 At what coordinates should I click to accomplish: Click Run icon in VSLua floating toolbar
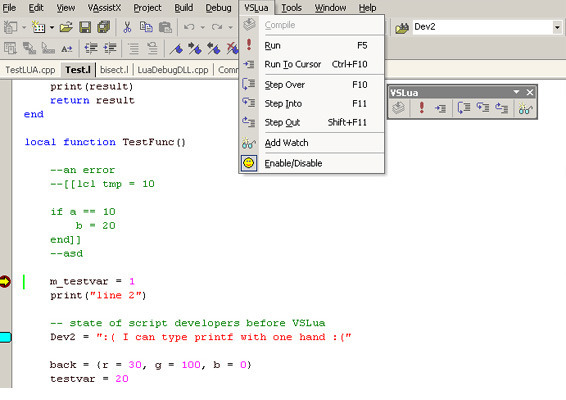point(421,108)
